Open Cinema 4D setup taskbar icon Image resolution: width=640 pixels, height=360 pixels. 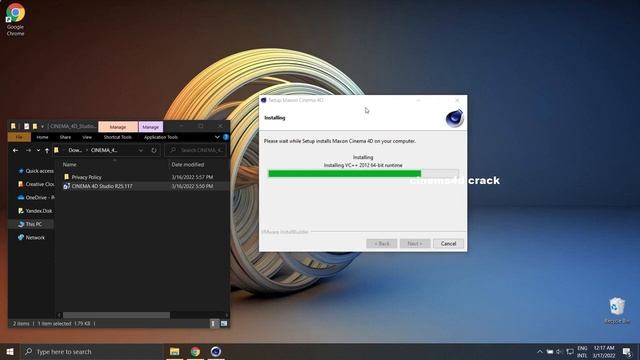tap(216, 351)
